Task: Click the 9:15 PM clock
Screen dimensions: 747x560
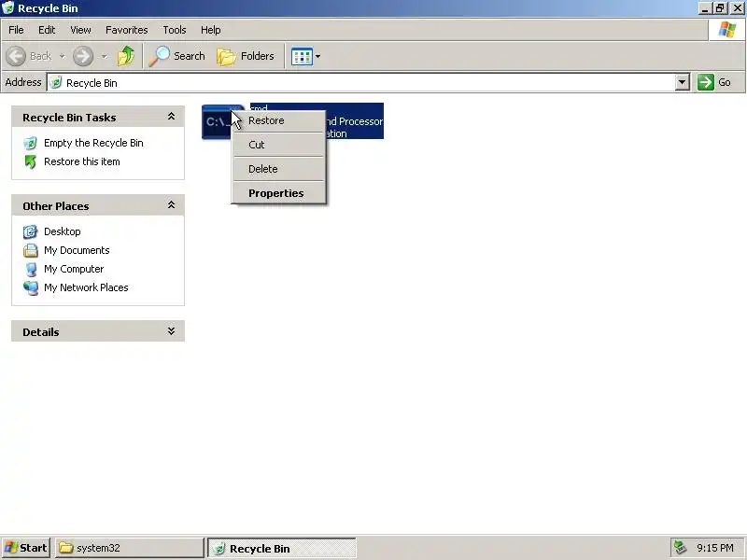Action: point(715,548)
